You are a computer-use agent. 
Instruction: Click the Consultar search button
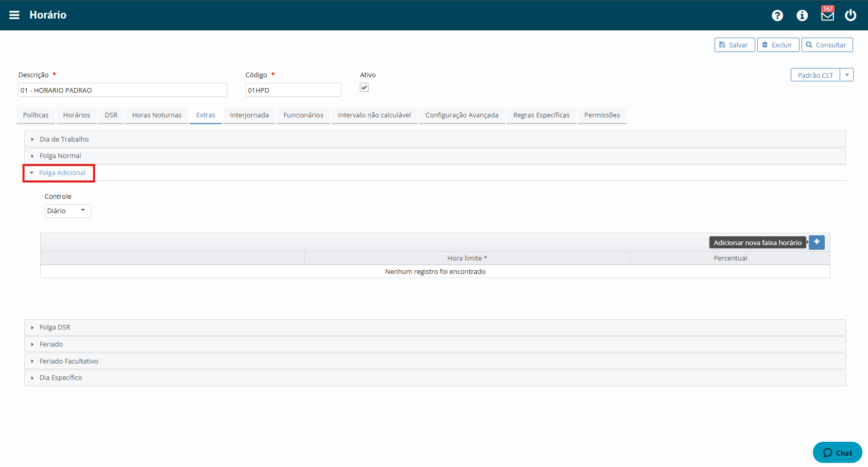click(827, 45)
